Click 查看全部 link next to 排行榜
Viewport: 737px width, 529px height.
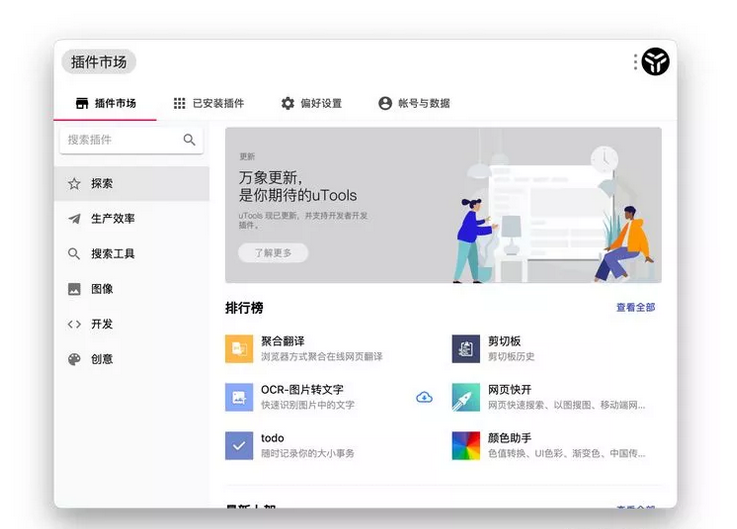635,308
